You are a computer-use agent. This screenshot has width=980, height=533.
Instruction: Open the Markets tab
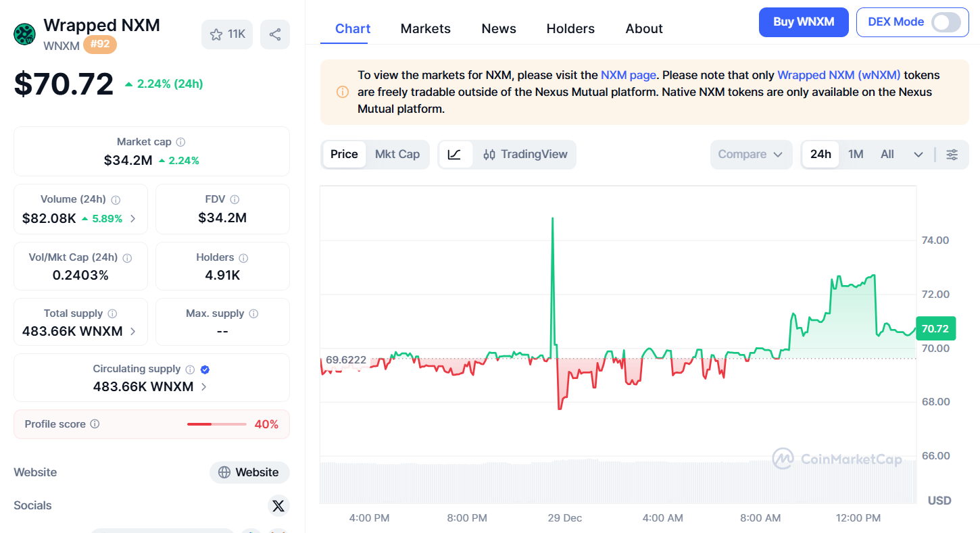pos(425,29)
